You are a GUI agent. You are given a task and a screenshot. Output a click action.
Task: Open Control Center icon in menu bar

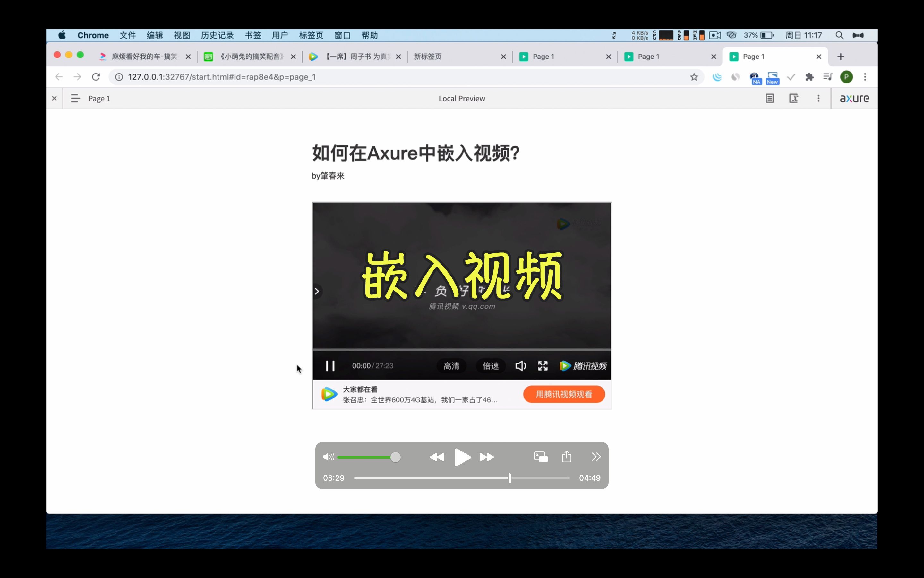point(858,35)
